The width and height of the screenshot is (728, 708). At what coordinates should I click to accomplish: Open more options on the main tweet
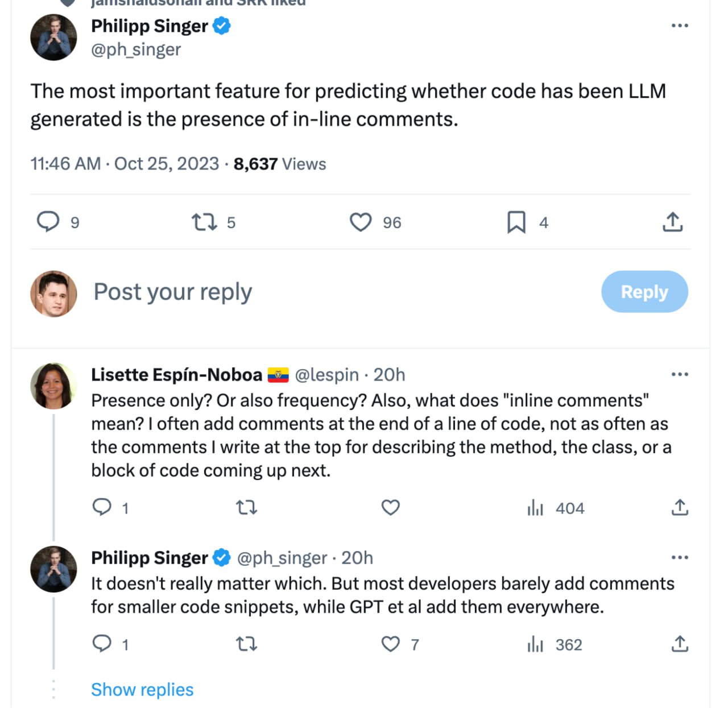pyautogui.click(x=680, y=26)
